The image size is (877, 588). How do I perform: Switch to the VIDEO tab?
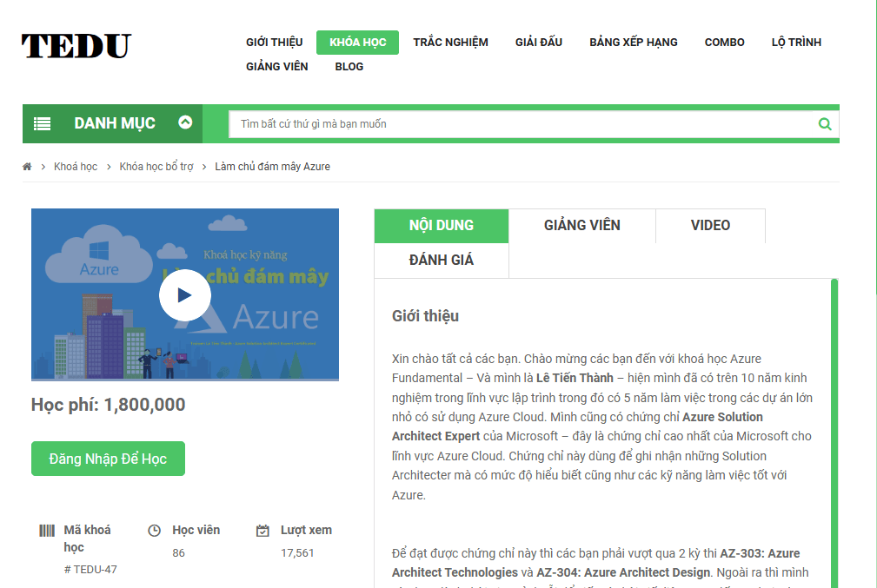(710, 225)
